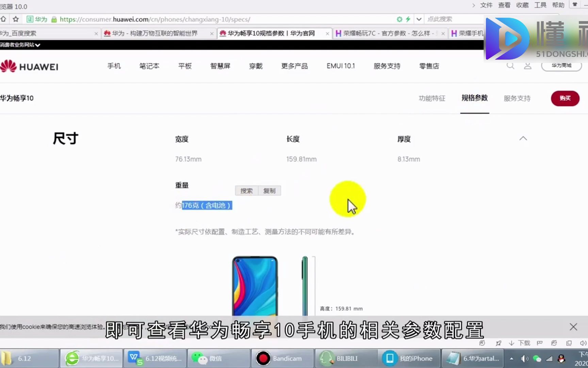Click the 长度 value 159.81mm

point(301,159)
